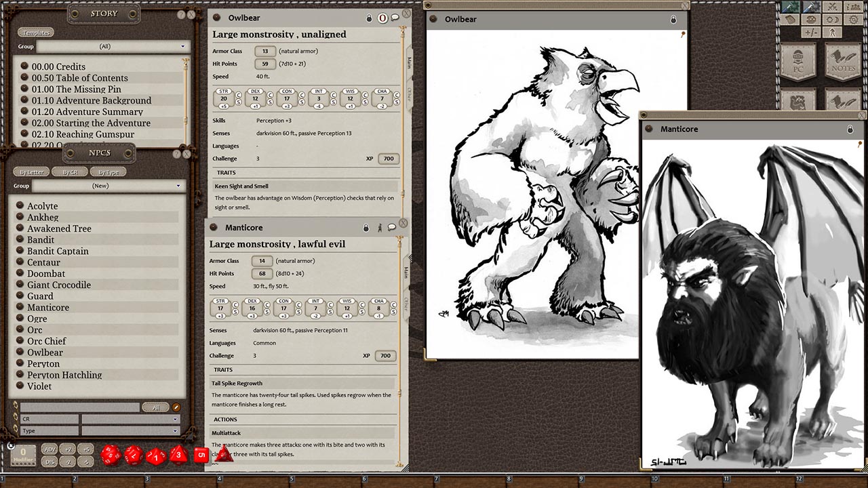Click the Templates button in the Story panel
This screenshot has height=488, width=868.
click(x=35, y=32)
